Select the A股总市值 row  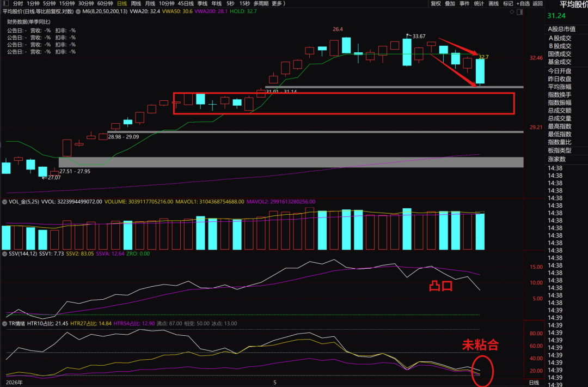(x=561, y=29)
